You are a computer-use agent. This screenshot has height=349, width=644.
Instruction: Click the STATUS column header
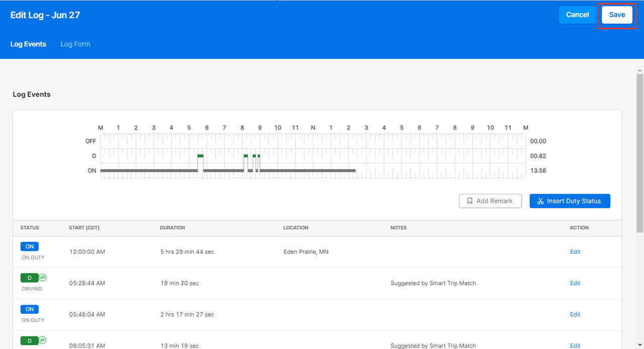[30, 228]
